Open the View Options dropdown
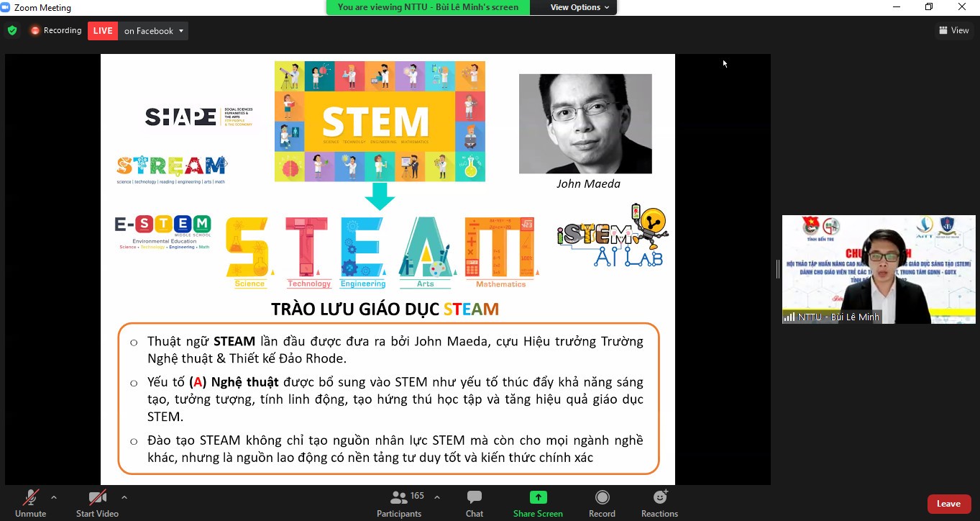Viewport: 980px width, 521px height. tap(580, 7)
